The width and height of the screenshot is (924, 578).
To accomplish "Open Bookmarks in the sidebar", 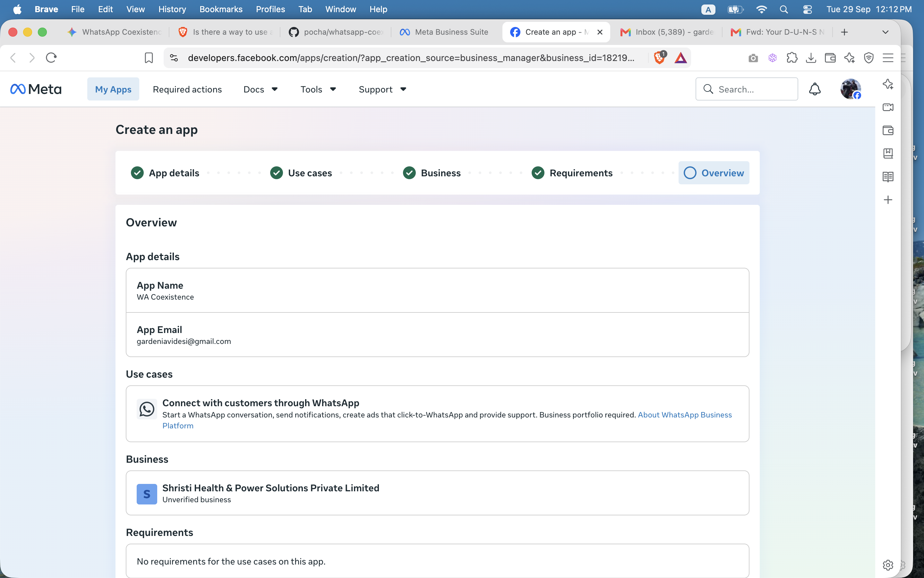I will click(x=888, y=153).
